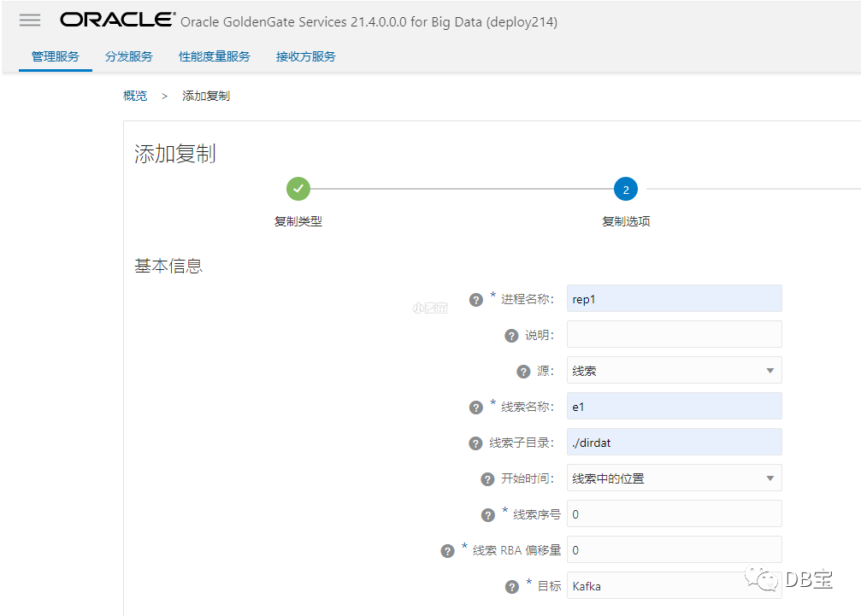This screenshot has height=616, width=861.
Task: Focus the empty 说明 field
Action: pos(675,334)
